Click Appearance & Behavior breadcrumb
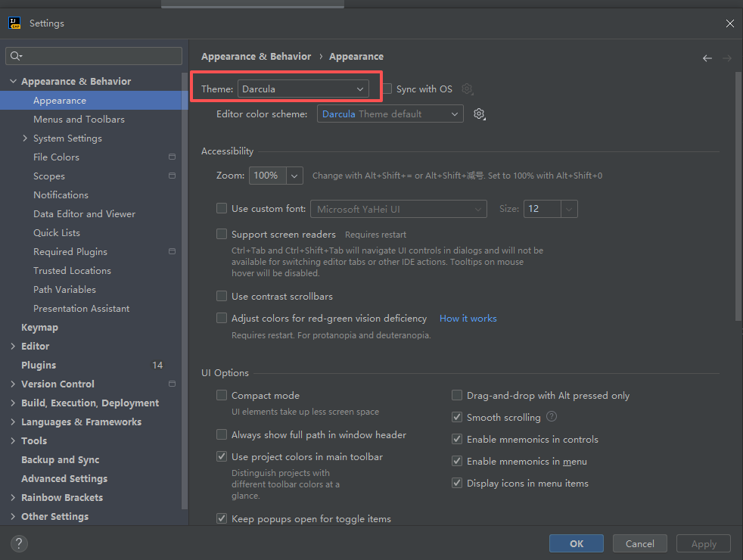The width and height of the screenshot is (743, 560). 256,57
